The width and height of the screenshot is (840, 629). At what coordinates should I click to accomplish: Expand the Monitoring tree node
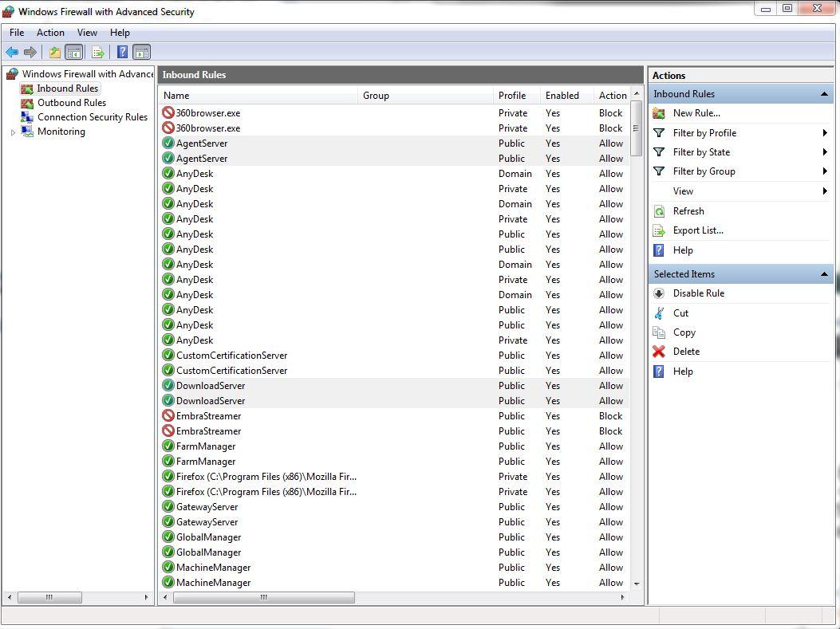[x=13, y=132]
